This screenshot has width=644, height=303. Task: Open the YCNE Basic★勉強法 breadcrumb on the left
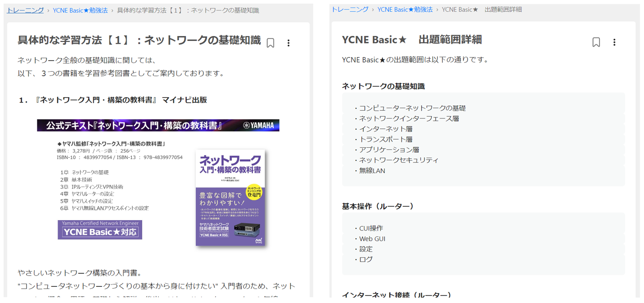point(80,9)
